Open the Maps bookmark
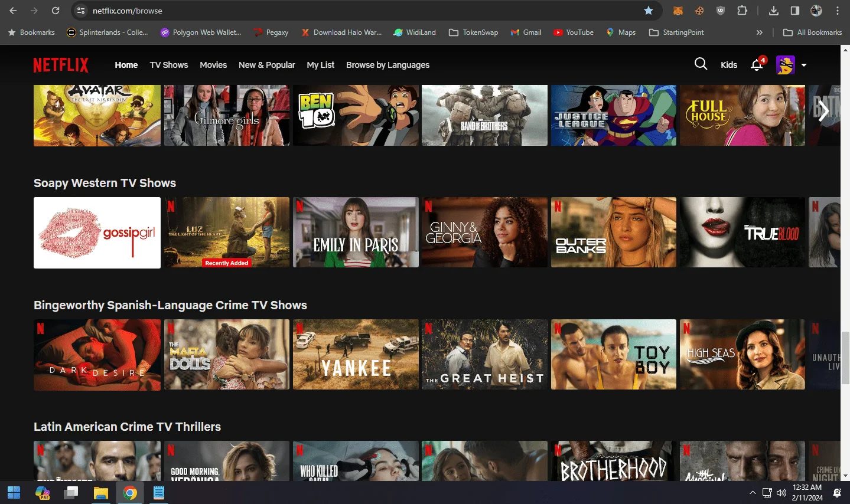850x504 pixels. pos(621,32)
